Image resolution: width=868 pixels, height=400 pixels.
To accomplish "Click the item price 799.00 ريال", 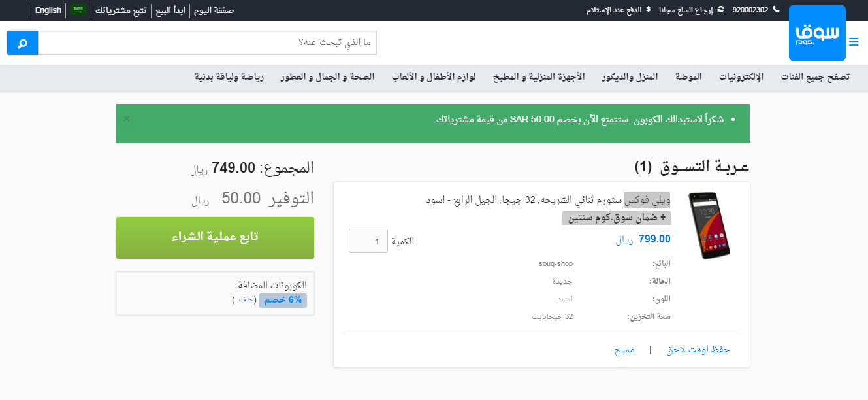I will coord(643,239).
